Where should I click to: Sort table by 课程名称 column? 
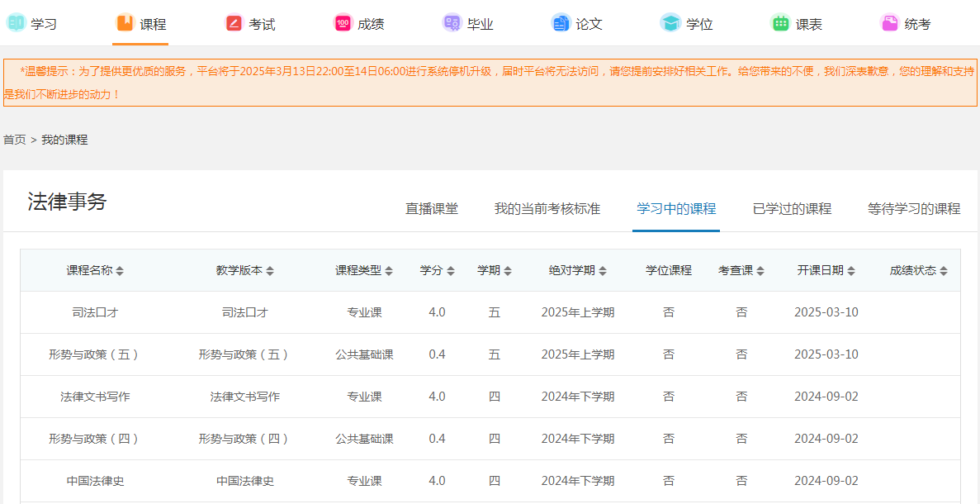point(120,271)
